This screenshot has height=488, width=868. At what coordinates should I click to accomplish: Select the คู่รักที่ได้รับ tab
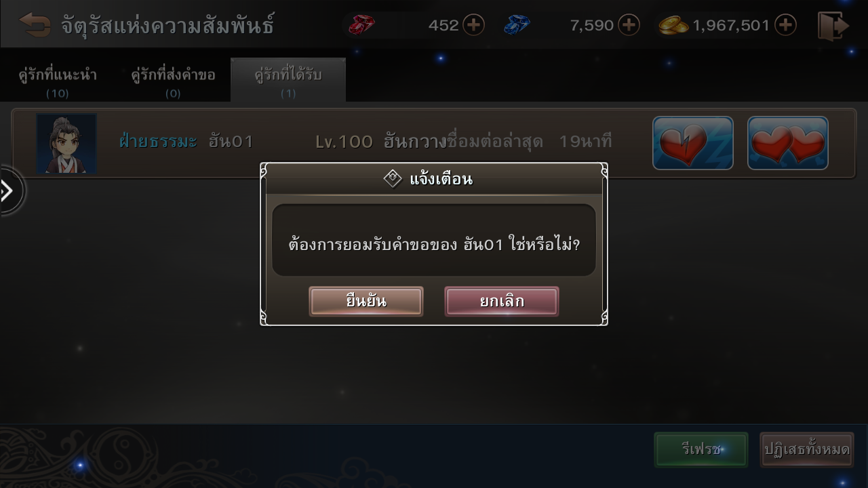click(288, 80)
